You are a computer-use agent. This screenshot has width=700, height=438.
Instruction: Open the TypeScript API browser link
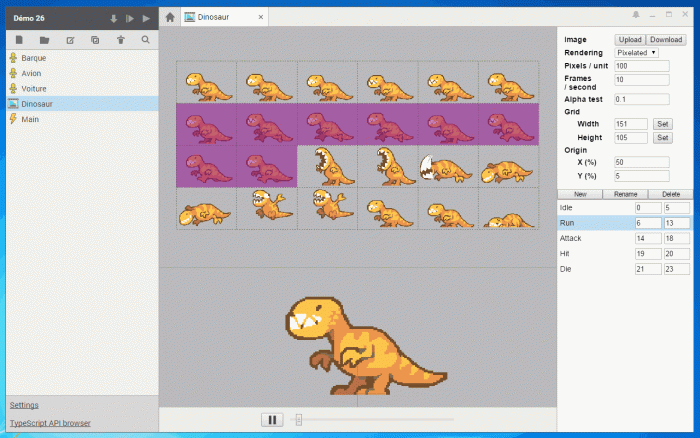(x=50, y=423)
